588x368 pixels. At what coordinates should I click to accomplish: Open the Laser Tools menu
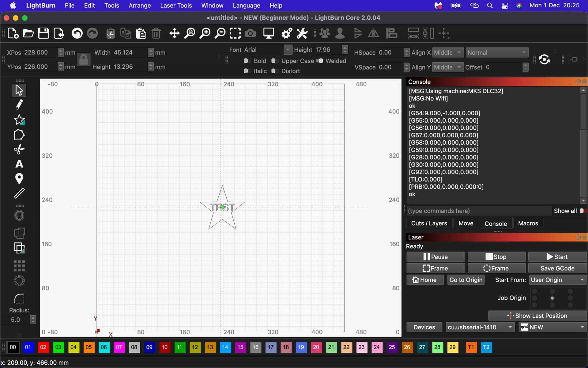point(176,6)
